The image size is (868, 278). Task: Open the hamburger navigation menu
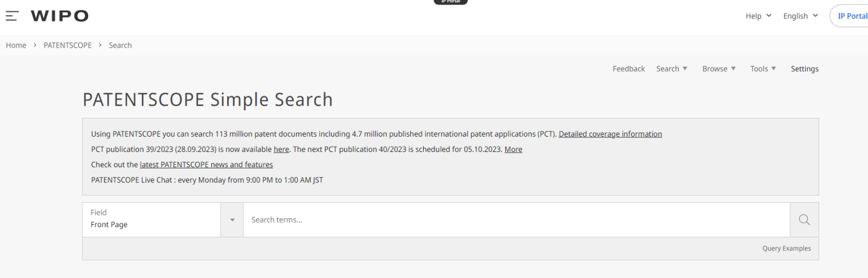12,16
